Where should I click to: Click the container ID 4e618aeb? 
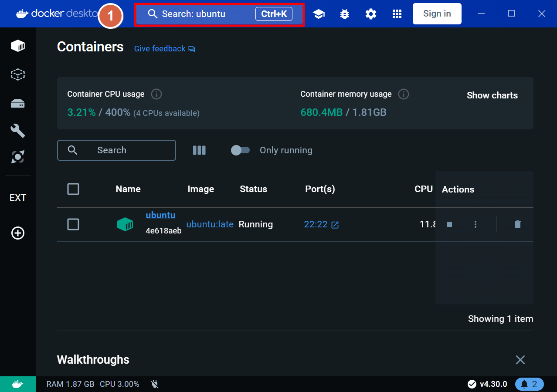coord(163,231)
